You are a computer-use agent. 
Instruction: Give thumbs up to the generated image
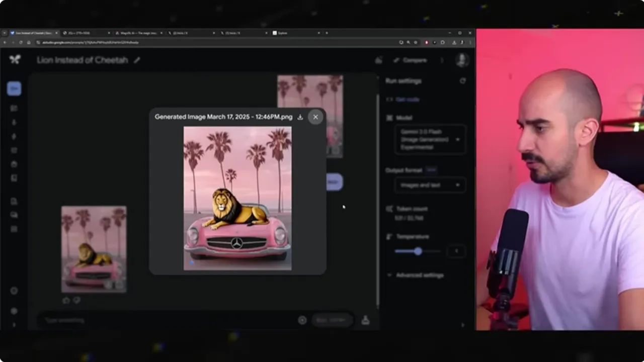(66, 300)
